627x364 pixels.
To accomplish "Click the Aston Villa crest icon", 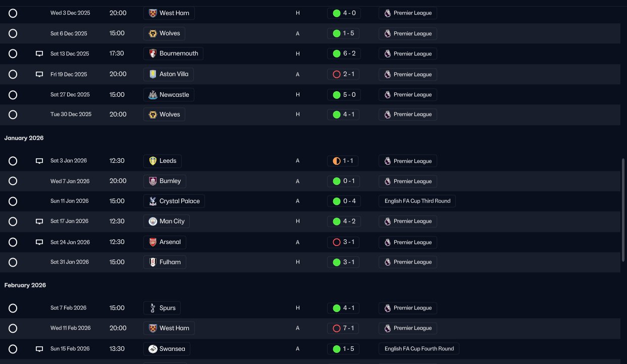I will [x=152, y=74].
